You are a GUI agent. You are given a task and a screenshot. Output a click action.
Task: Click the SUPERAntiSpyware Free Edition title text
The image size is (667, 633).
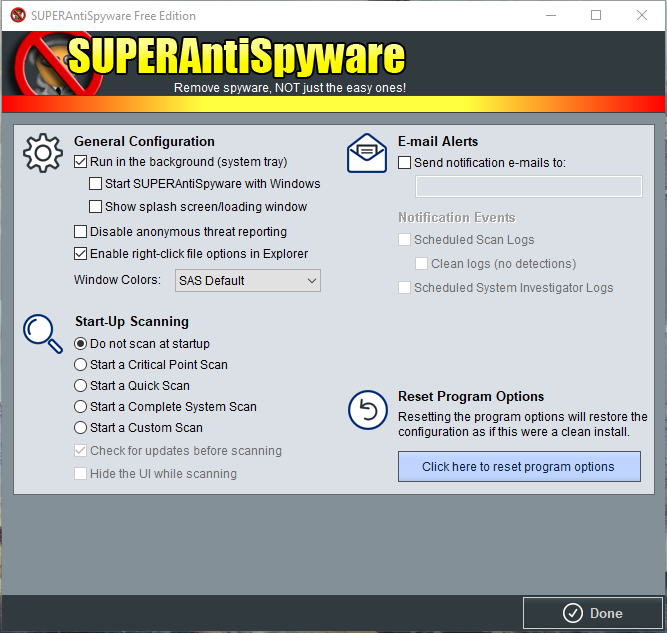coord(114,16)
